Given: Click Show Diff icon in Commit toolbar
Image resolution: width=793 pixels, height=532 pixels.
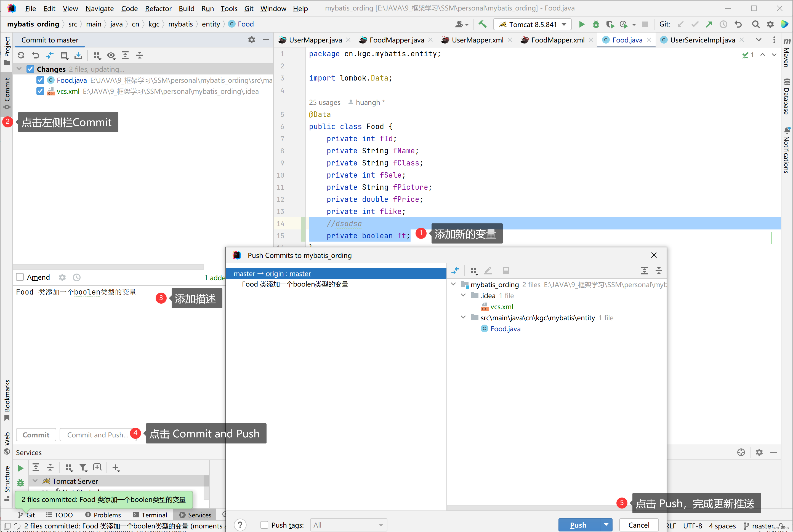Looking at the screenshot, I should 50,55.
